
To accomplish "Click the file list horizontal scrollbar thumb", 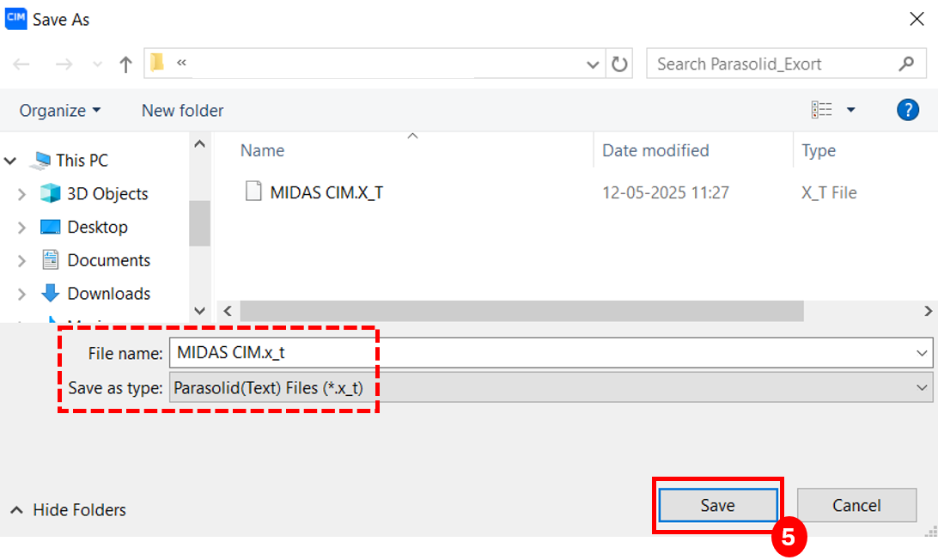I will pos(521,311).
